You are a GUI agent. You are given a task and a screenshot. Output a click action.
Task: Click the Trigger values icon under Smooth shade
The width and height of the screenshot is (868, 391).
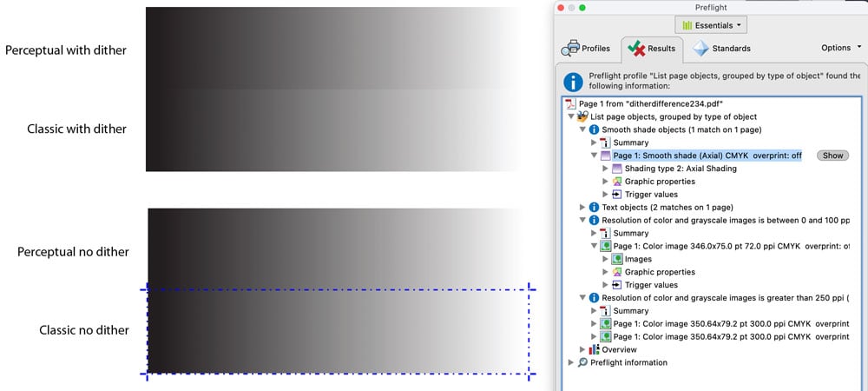click(617, 195)
